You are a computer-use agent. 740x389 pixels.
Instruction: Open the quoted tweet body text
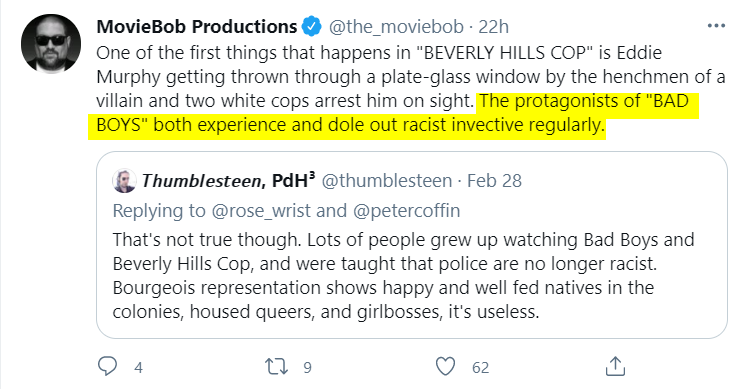click(404, 276)
